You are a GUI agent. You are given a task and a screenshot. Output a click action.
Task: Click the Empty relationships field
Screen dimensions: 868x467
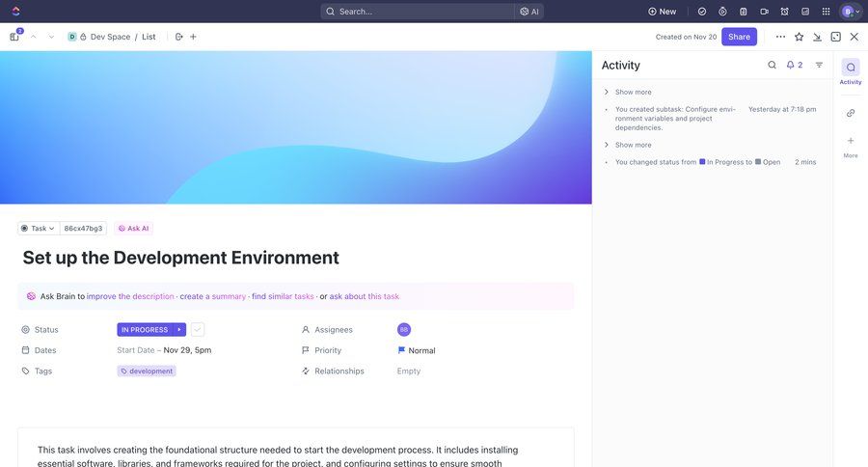click(409, 371)
